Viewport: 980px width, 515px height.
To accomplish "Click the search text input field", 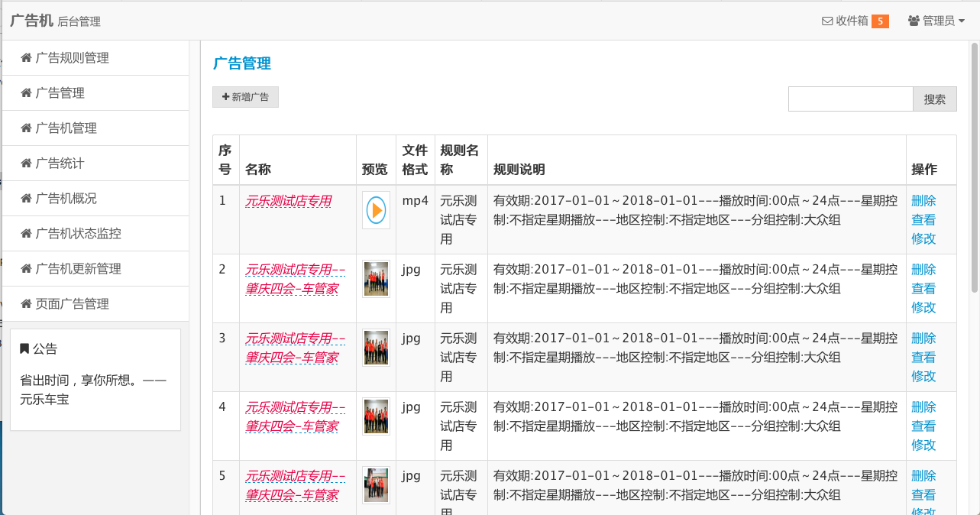I will pyautogui.click(x=850, y=99).
